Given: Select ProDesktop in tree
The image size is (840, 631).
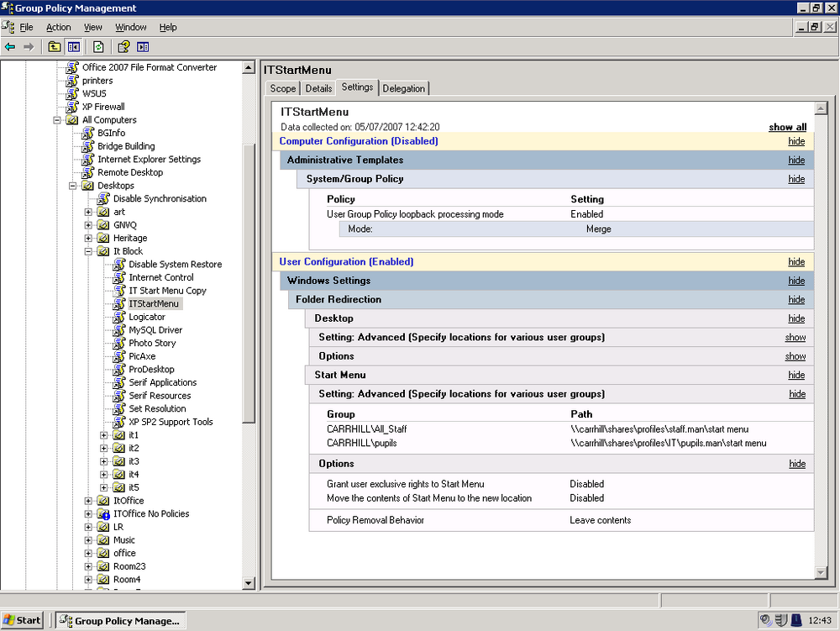Looking at the screenshot, I should (151, 370).
